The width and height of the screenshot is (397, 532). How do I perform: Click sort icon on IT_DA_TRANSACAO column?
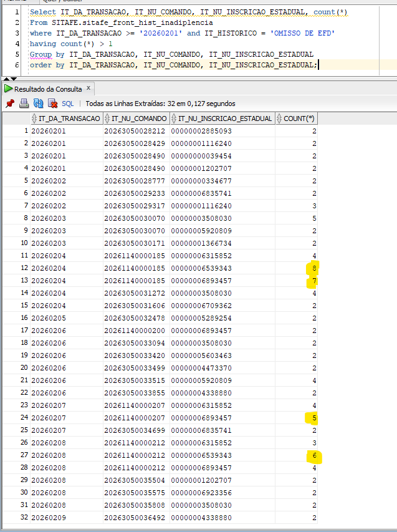[x=34, y=118]
